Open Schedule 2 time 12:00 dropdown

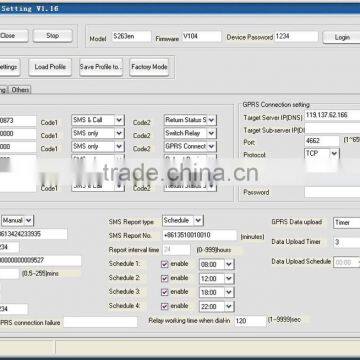pos(217,279)
